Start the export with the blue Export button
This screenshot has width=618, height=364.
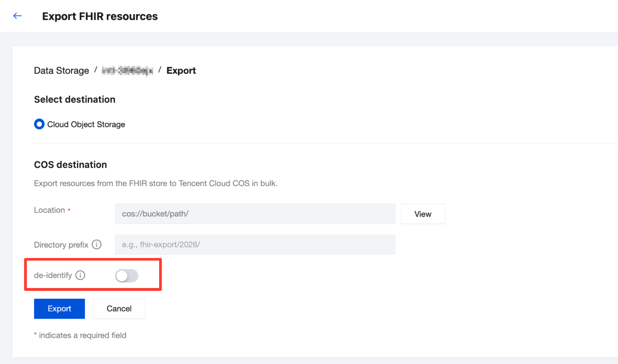(59, 309)
